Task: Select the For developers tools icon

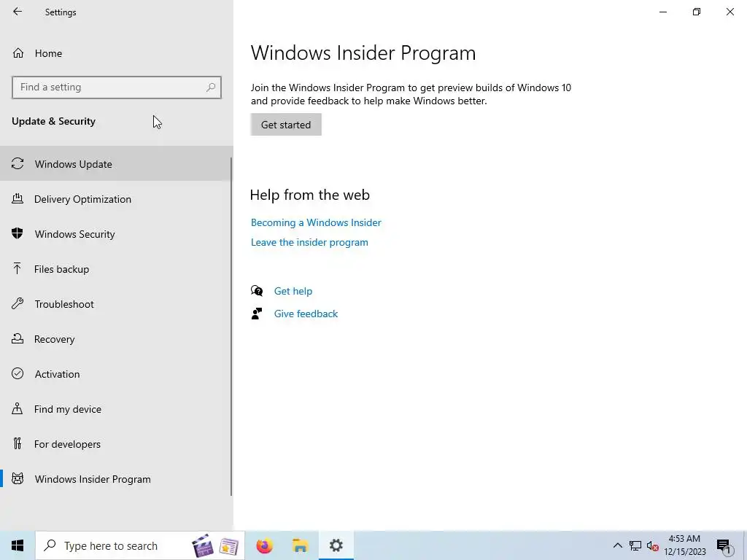Action: tap(18, 444)
